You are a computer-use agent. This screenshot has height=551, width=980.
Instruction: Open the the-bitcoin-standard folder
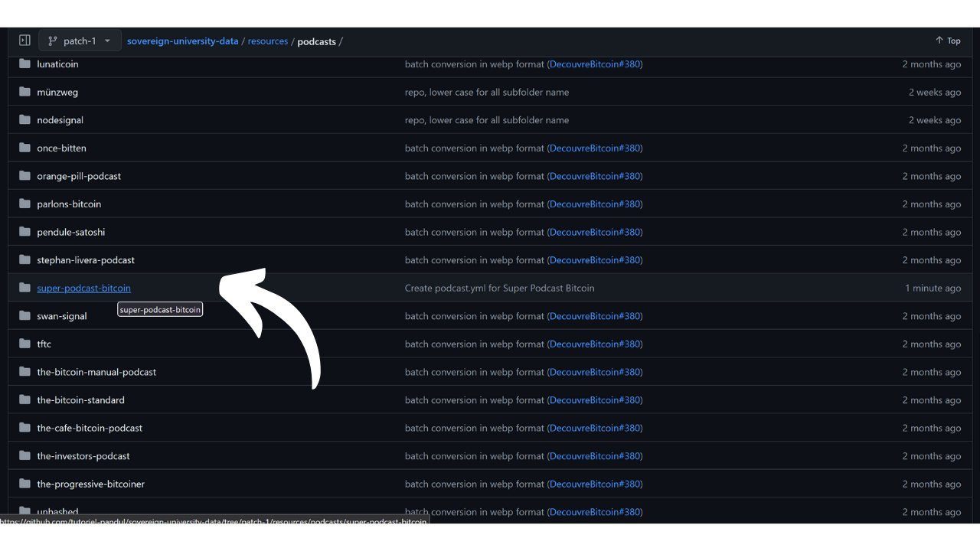tap(80, 400)
